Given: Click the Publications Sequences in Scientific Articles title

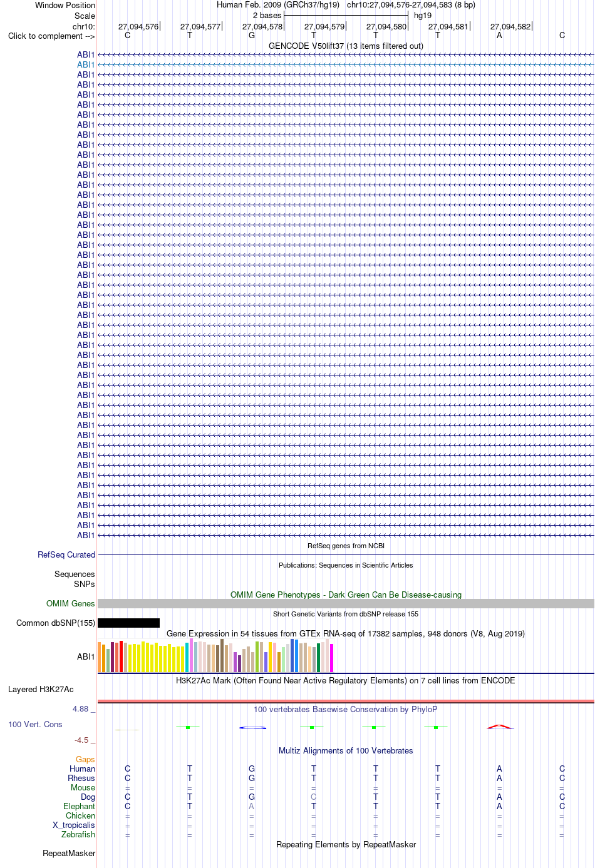Looking at the screenshot, I should (x=346, y=565).
